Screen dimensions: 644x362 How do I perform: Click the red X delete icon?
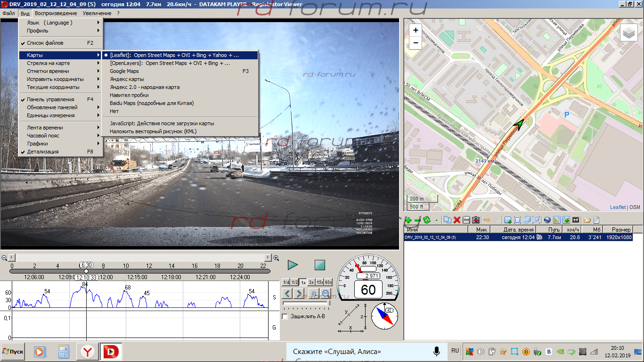coord(457,220)
